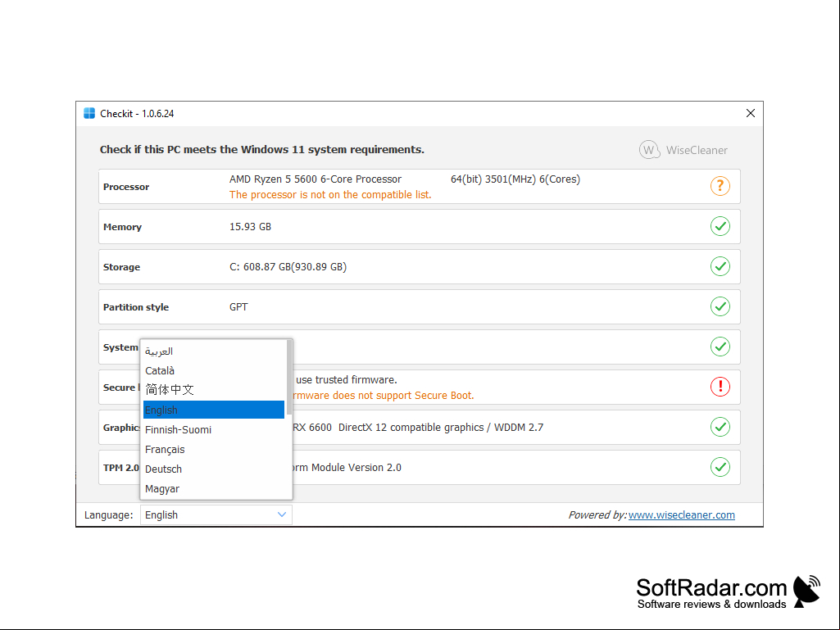Select Deutsch from the language list

click(214, 469)
